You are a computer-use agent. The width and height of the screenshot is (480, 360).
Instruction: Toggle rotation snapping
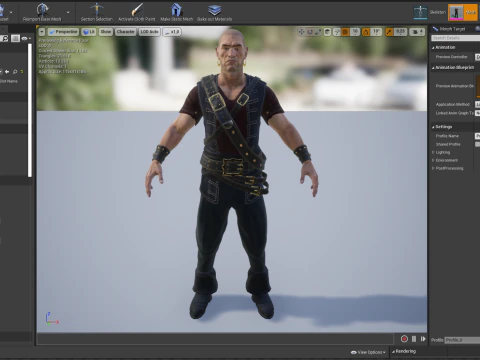coord(366,32)
